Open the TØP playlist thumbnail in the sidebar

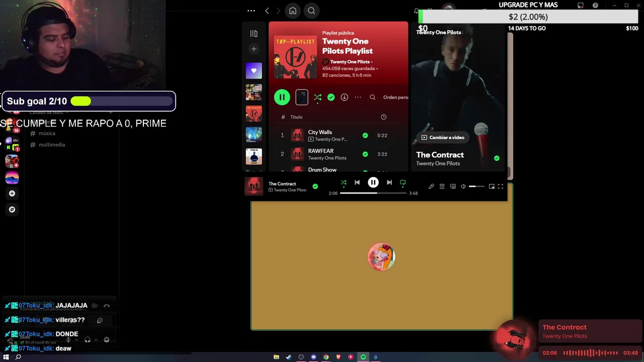point(254,114)
